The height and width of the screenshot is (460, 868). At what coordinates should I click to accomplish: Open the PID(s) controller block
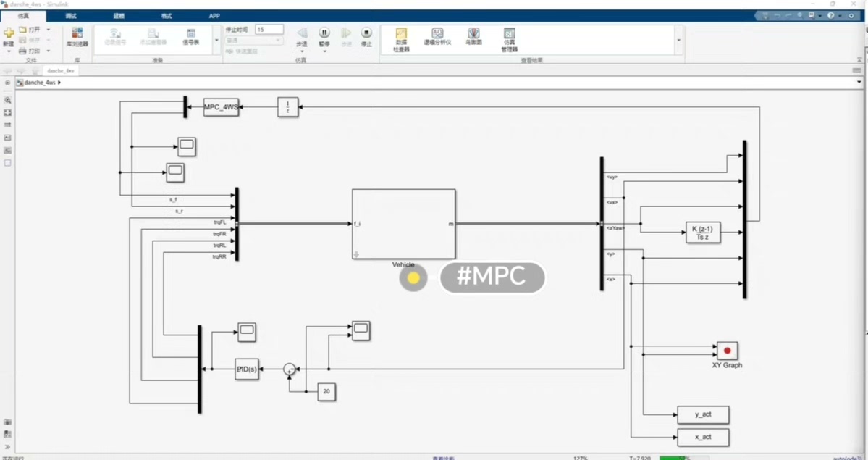pos(246,369)
